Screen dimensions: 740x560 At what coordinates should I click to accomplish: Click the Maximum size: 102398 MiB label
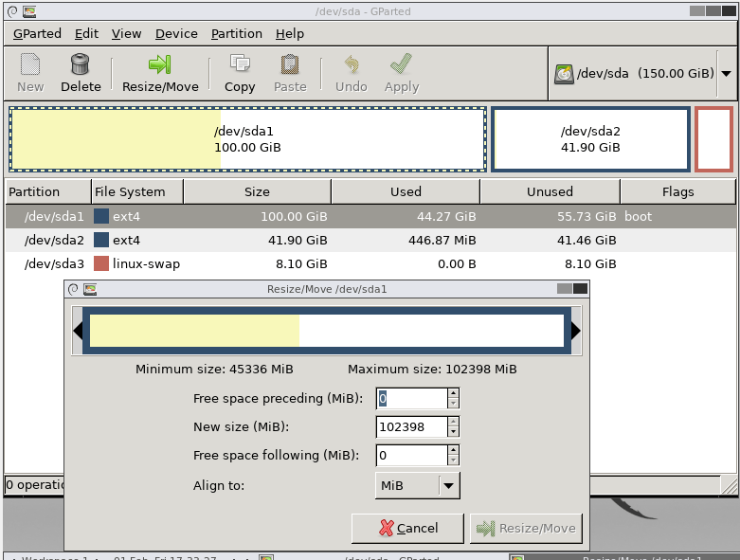tap(432, 369)
